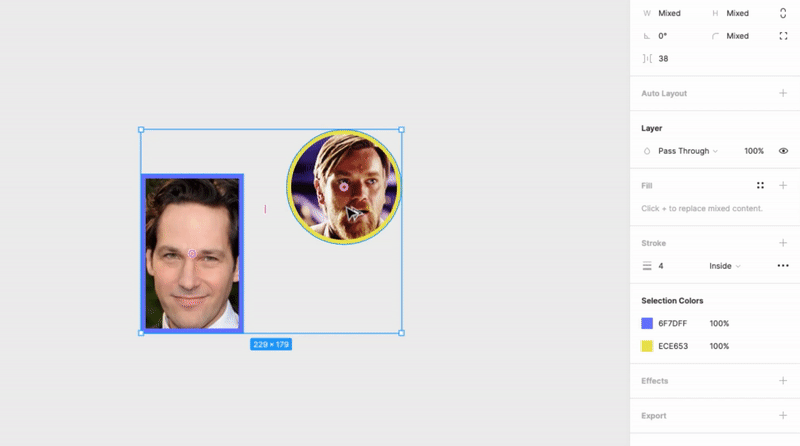The height and width of the screenshot is (446, 800).
Task: Open Pass Through blend mode dropdown
Action: pyautogui.click(x=688, y=151)
